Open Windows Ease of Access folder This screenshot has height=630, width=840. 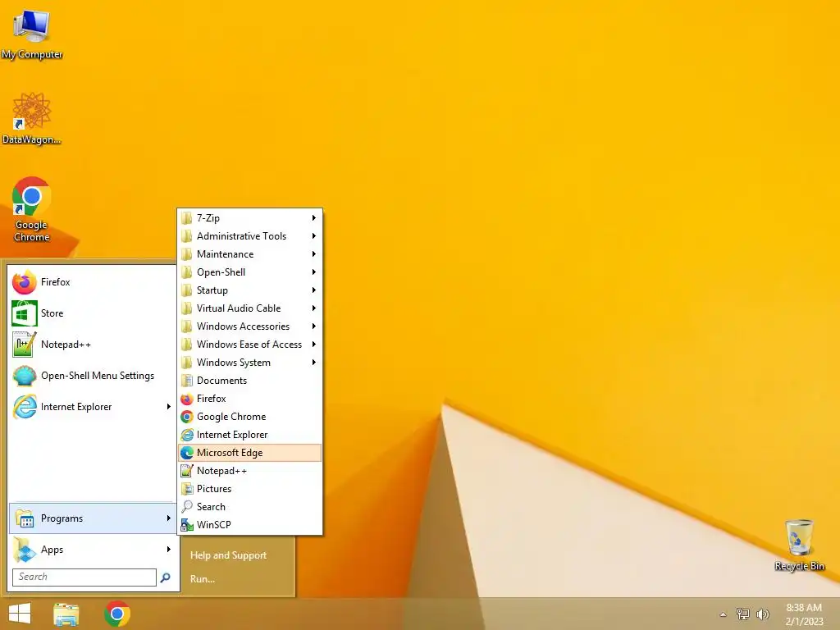[x=249, y=345]
